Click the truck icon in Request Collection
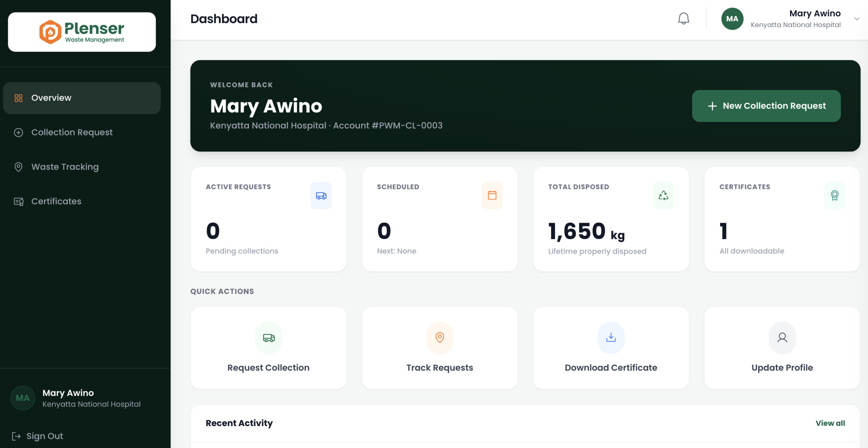The image size is (868, 448). [x=269, y=338]
